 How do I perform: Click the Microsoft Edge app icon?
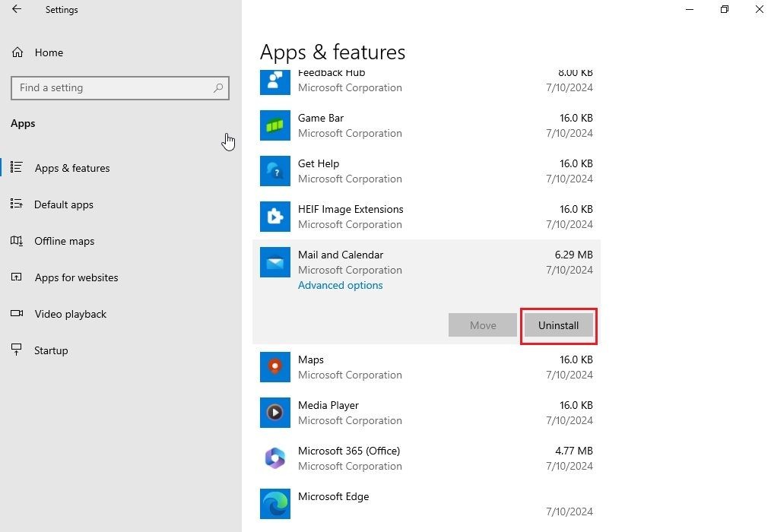[x=274, y=504]
